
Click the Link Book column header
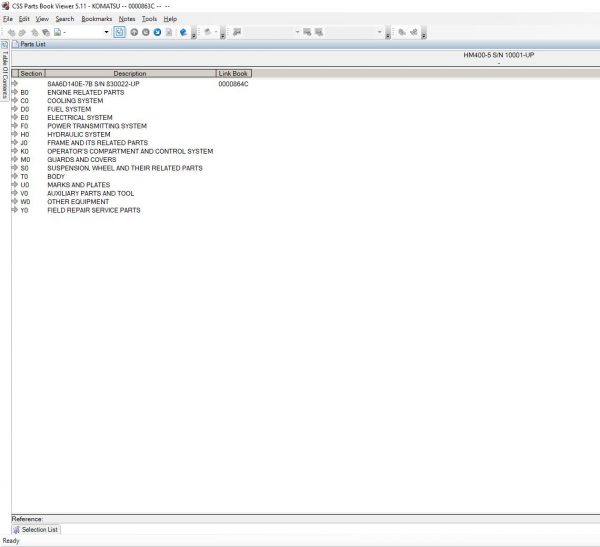tap(233, 73)
